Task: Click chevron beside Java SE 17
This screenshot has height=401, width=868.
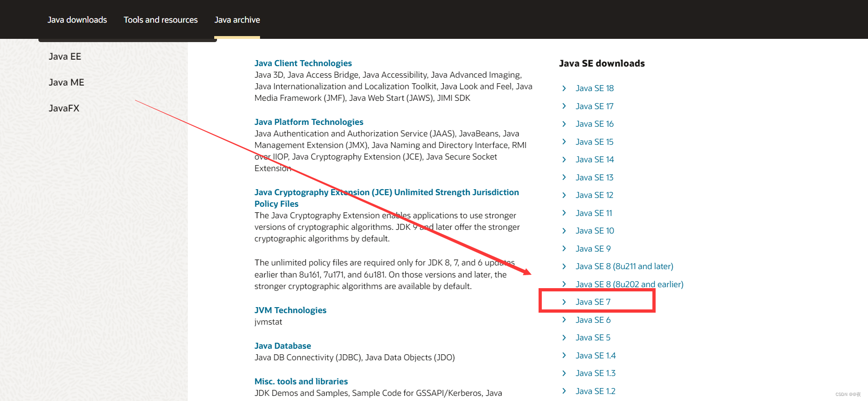Action: point(564,106)
